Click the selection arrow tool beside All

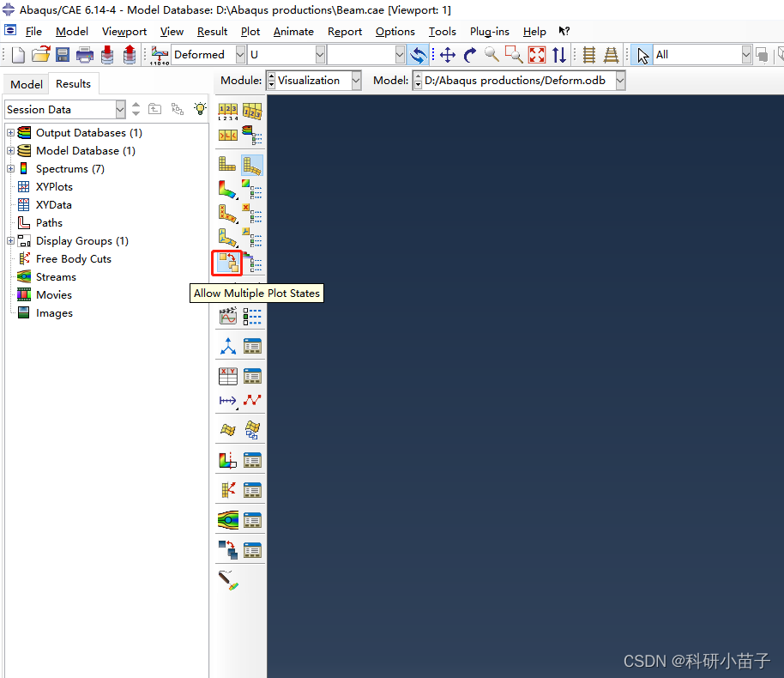pos(642,55)
